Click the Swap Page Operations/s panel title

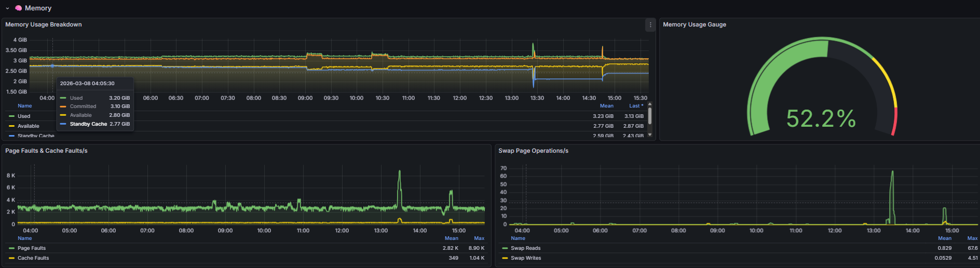pos(533,151)
